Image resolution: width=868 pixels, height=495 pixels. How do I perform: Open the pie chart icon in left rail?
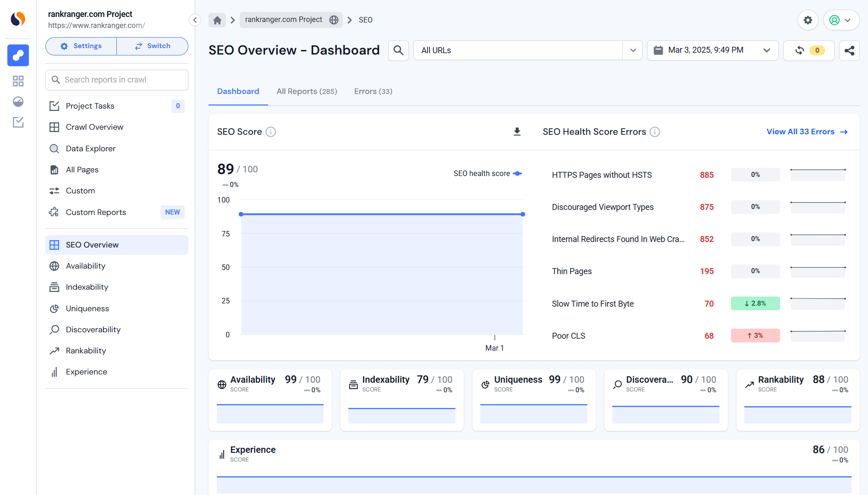click(18, 102)
